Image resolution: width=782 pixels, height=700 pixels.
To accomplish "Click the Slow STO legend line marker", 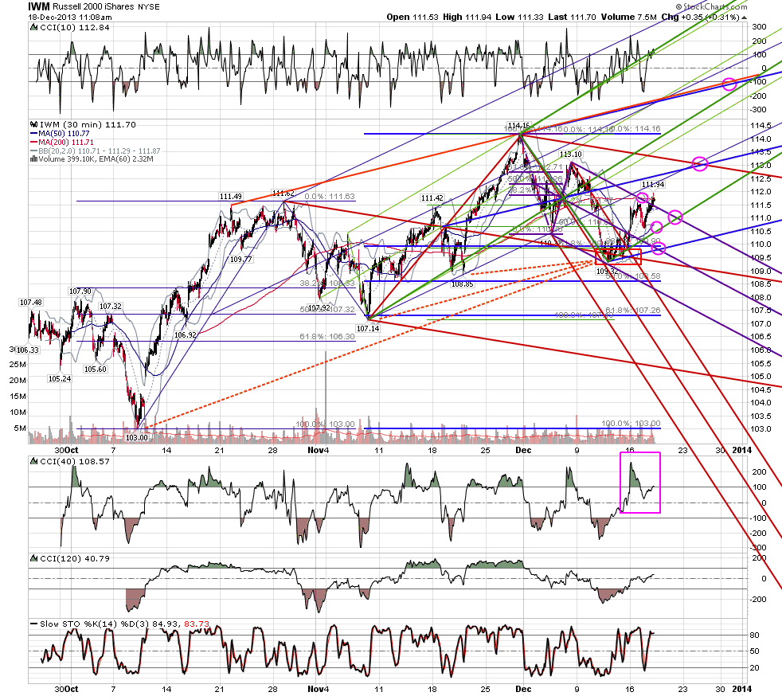I will pos(34,624).
